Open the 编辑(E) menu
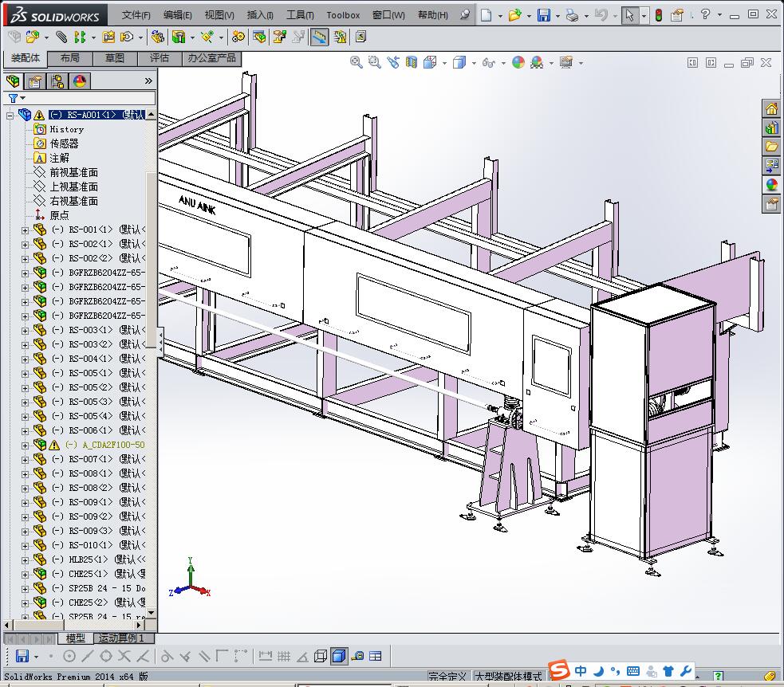The image size is (784, 687). pos(178,15)
